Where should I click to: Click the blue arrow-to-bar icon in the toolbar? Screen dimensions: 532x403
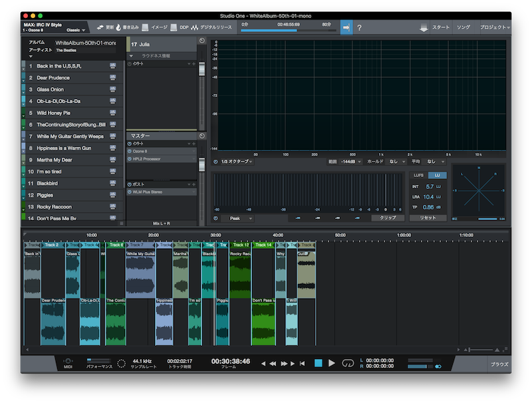(x=346, y=27)
